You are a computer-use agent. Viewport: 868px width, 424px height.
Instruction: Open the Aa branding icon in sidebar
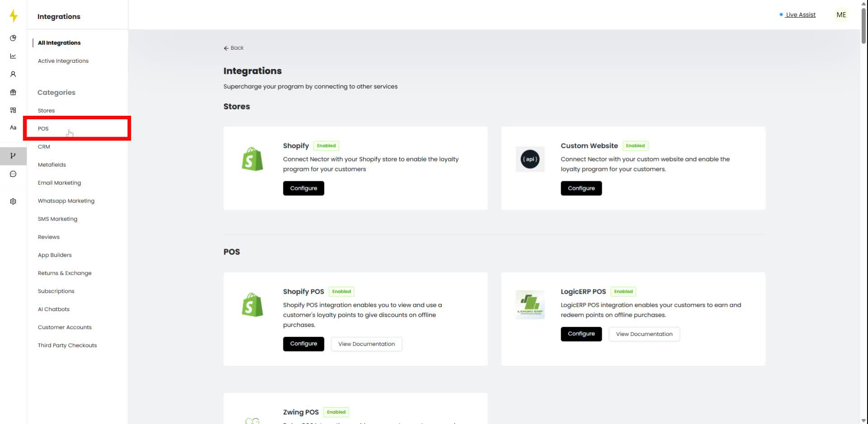[13, 127]
